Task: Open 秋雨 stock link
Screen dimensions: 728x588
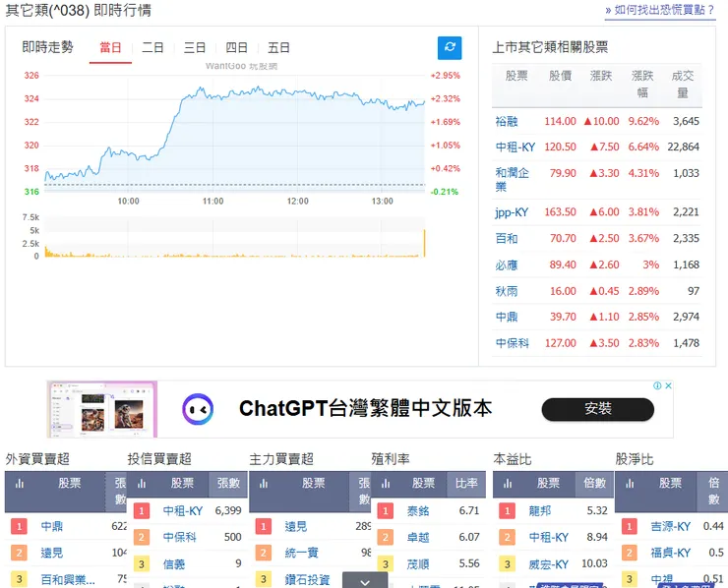Action: (x=507, y=291)
